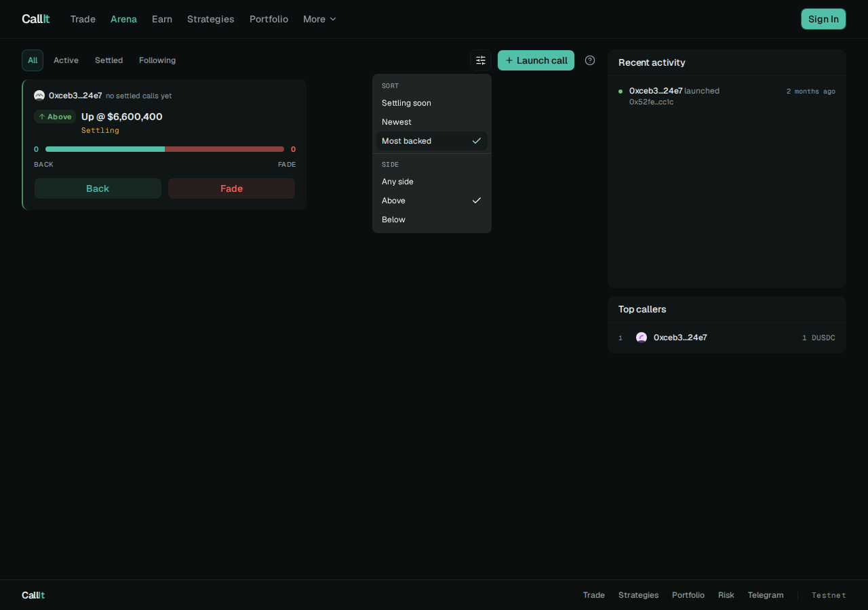The image size is (868, 610).
Task: Click the Testnet label in the footer
Action: pos(829,595)
